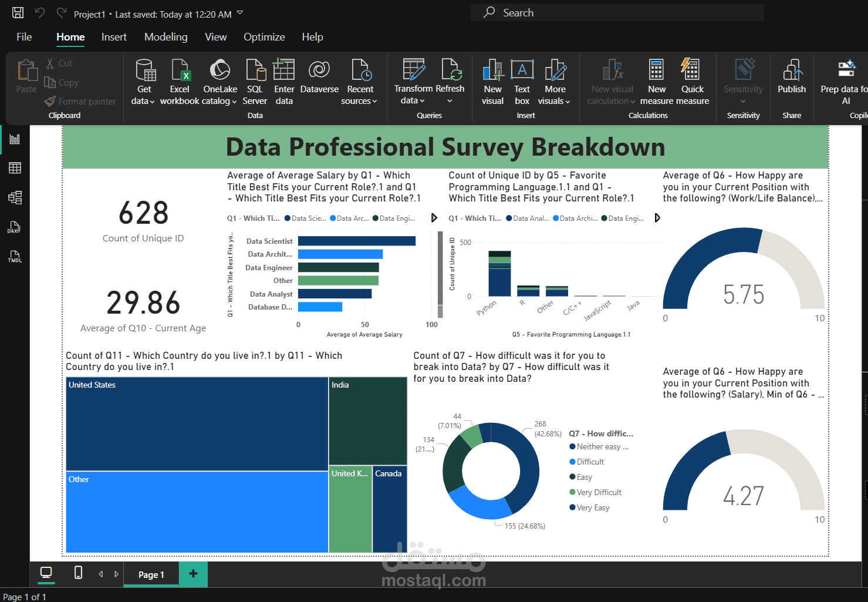Enable desktop layout view
The height and width of the screenshot is (602, 868).
(x=46, y=574)
